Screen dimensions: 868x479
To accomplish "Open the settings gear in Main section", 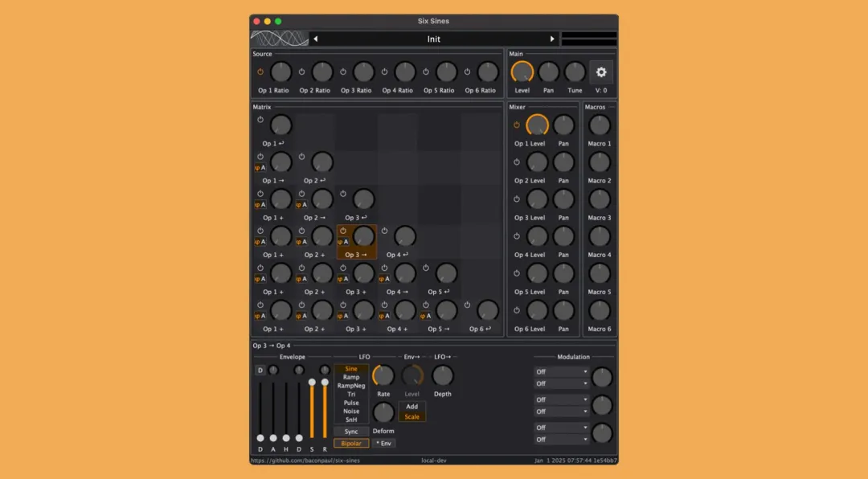I will 601,72.
